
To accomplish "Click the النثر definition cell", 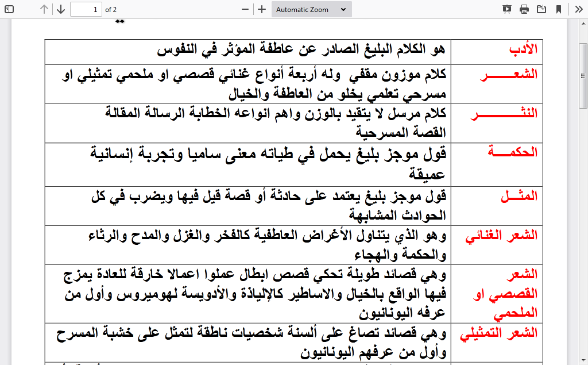I will (x=247, y=122).
